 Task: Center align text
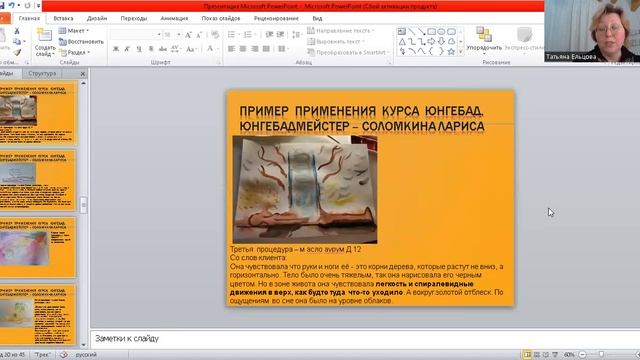coord(243,49)
